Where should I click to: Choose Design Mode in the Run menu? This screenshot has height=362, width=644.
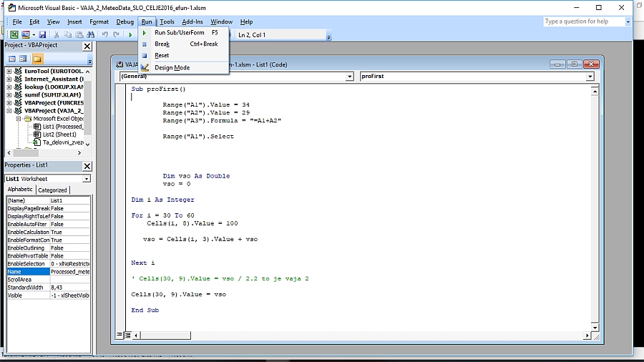click(x=172, y=67)
